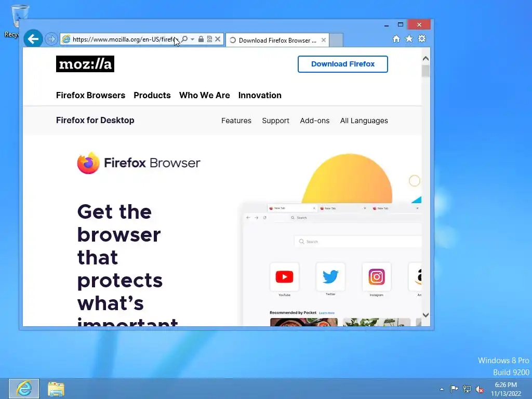Open the Products menu

[x=152, y=96]
